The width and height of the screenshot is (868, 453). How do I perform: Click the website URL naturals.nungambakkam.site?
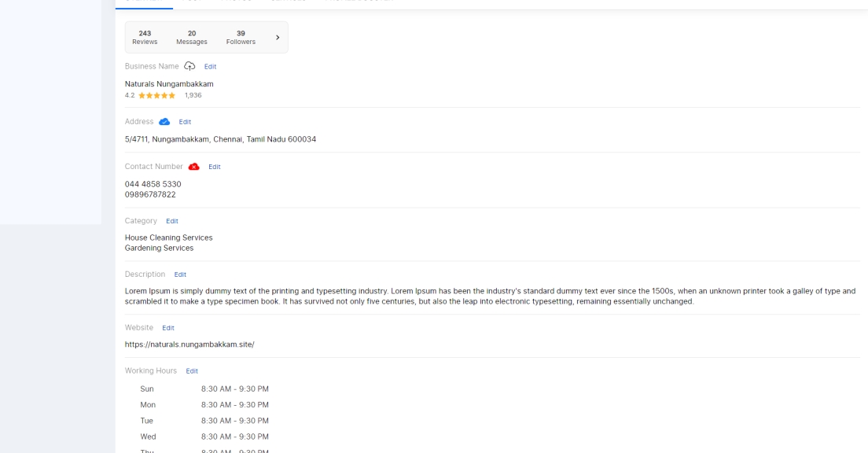click(189, 344)
